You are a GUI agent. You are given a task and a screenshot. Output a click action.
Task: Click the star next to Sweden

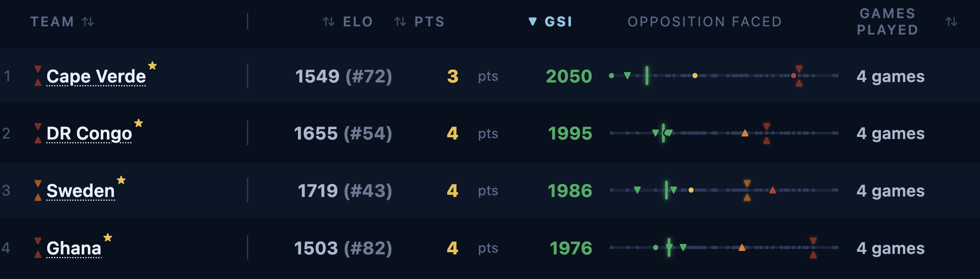(121, 180)
